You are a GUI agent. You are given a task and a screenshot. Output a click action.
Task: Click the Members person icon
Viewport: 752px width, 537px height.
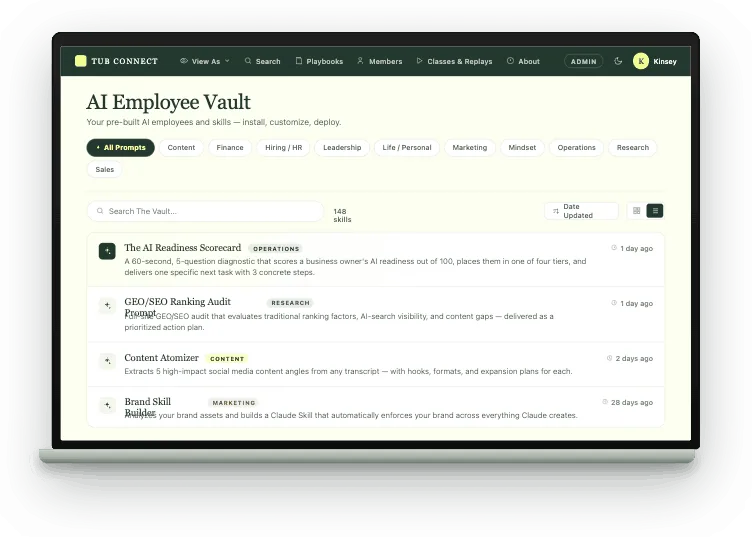click(360, 61)
